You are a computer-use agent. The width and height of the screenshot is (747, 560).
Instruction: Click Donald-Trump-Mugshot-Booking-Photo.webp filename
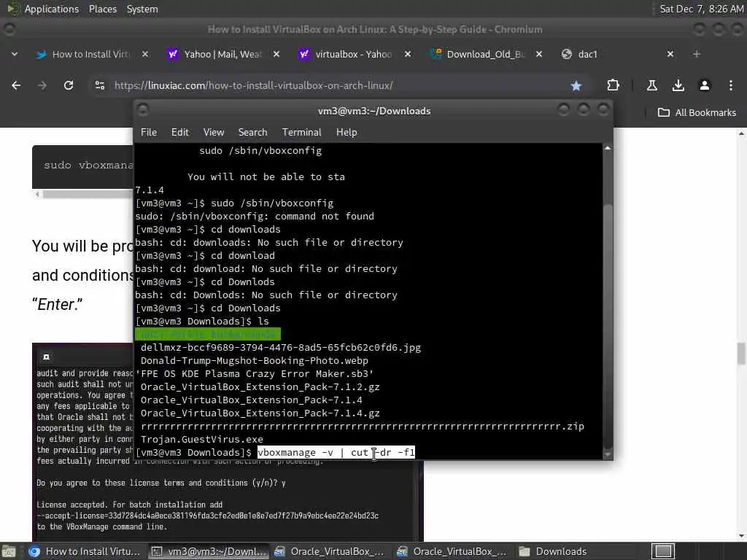[255, 360]
